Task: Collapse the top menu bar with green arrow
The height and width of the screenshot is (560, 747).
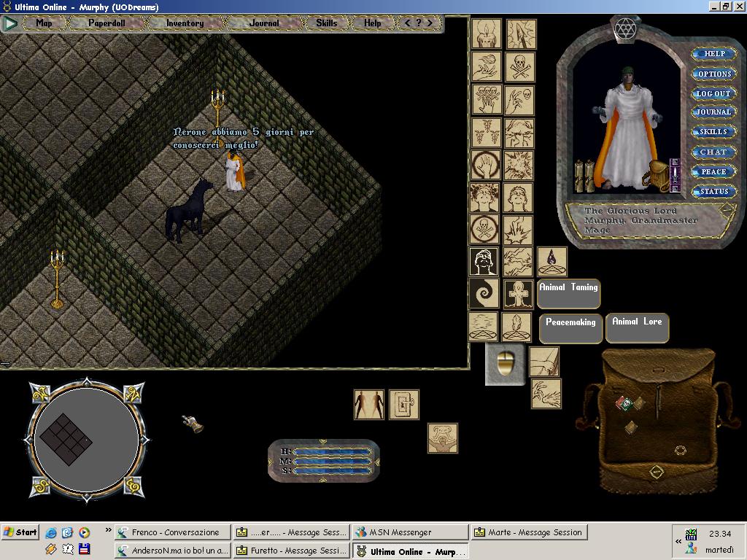Action: click(x=10, y=23)
